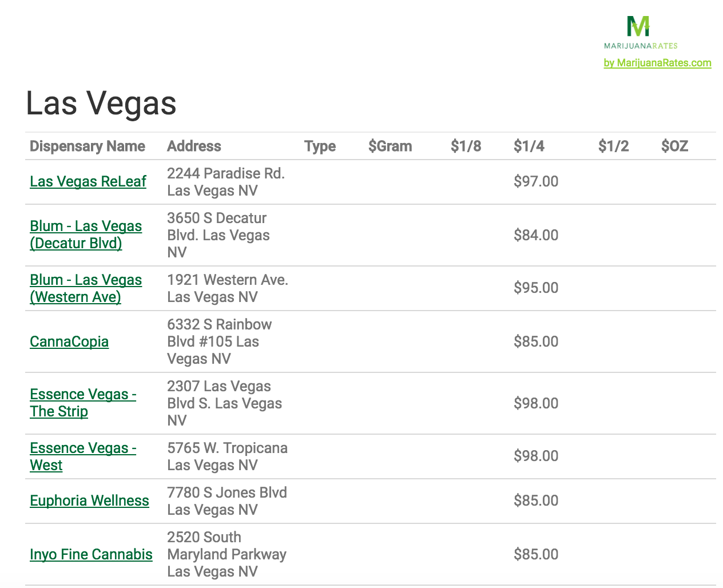Screen dimensions: 723x588
Task: Open the Euphoria Wellness link
Action: [x=89, y=500]
